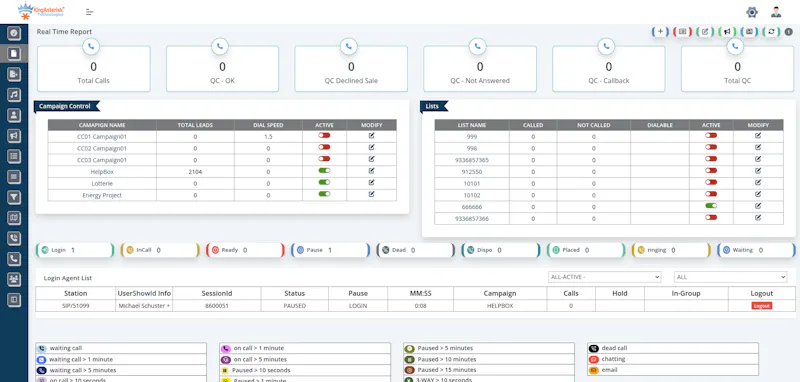Open the megaphone campaign icon in sidebar
The height and width of the screenshot is (382, 800).
click(x=14, y=136)
